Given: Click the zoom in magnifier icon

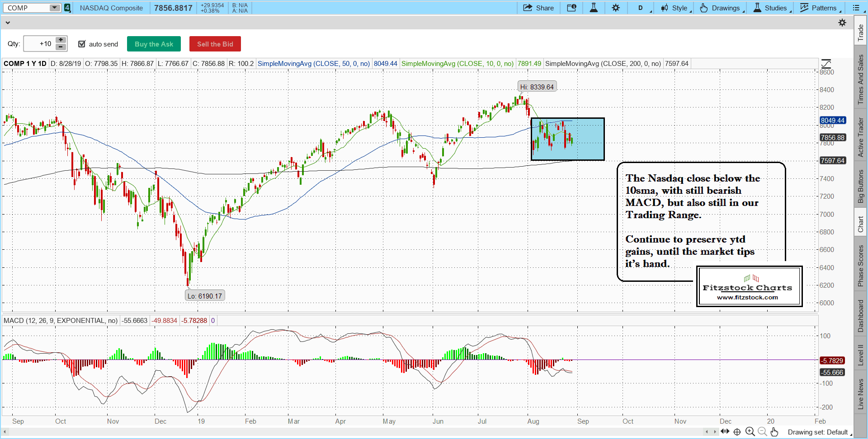Looking at the screenshot, I should 750,432.
